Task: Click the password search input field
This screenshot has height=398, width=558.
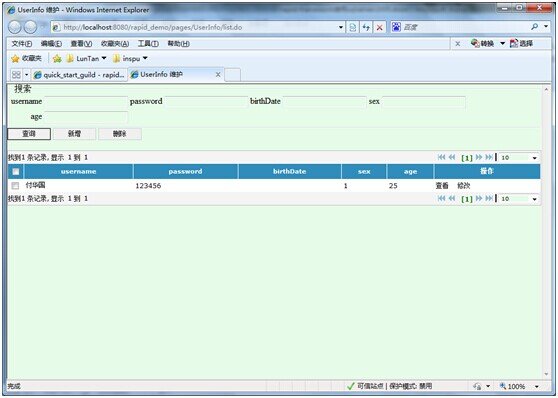Action: 206,102
